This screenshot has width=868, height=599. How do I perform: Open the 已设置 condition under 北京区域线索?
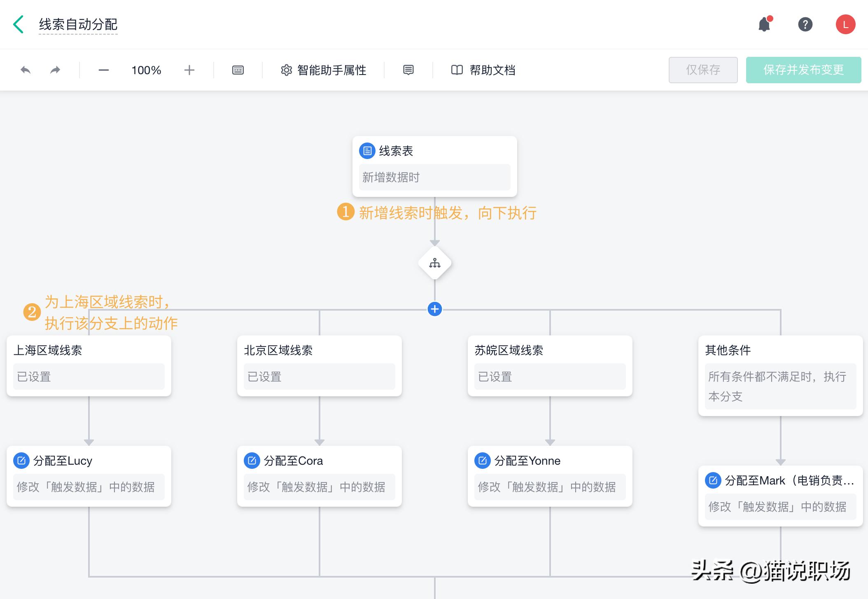319,376
